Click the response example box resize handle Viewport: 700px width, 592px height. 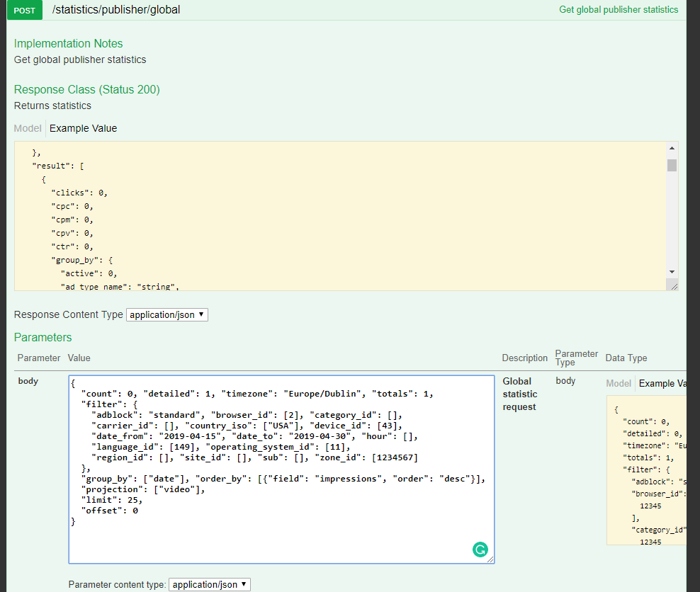674,286
